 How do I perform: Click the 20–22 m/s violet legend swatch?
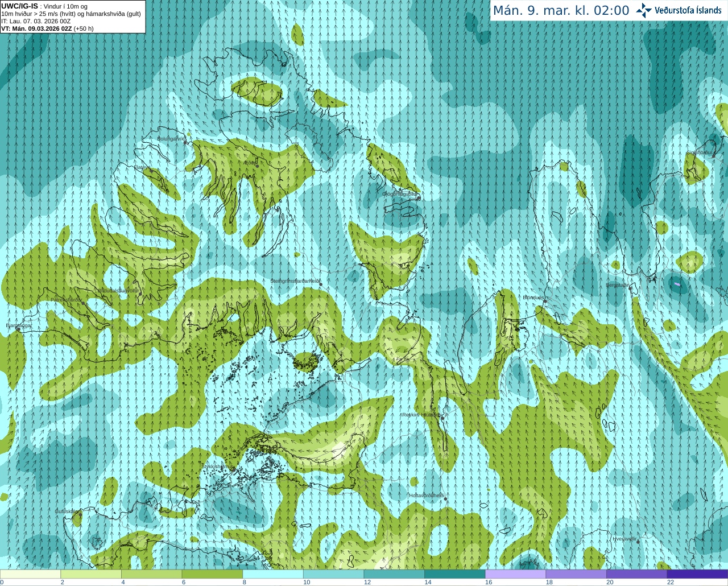[x=637, y=574]
